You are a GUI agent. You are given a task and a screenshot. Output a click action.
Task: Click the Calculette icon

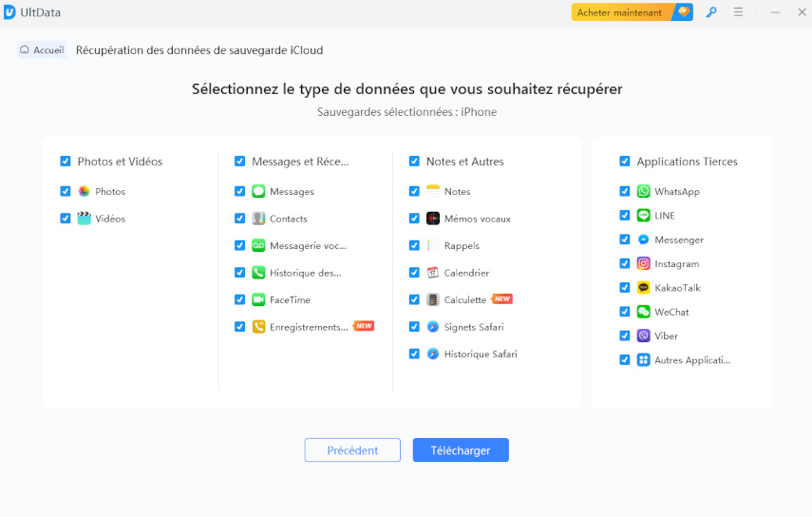click(x=433, y=299)
